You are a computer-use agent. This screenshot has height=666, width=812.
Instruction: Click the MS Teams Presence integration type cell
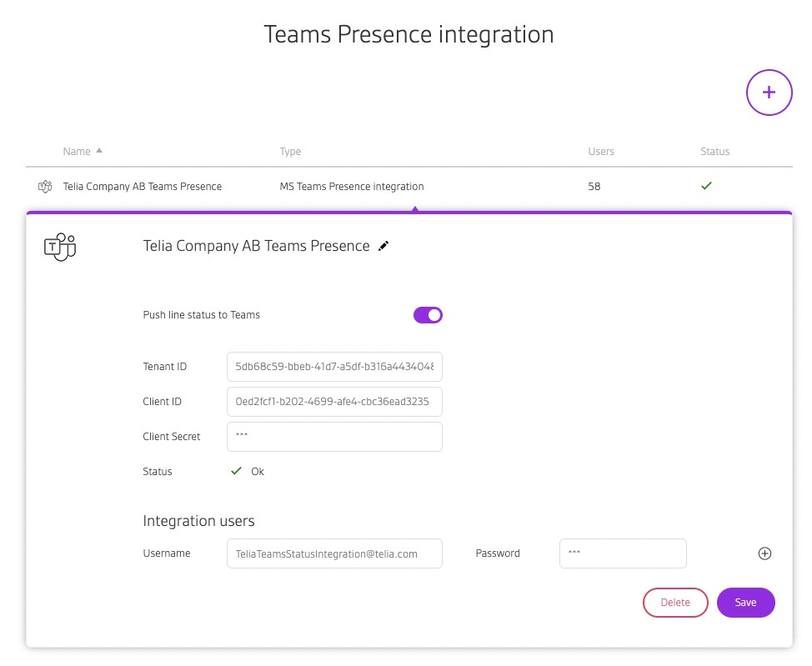click(352, 187)
